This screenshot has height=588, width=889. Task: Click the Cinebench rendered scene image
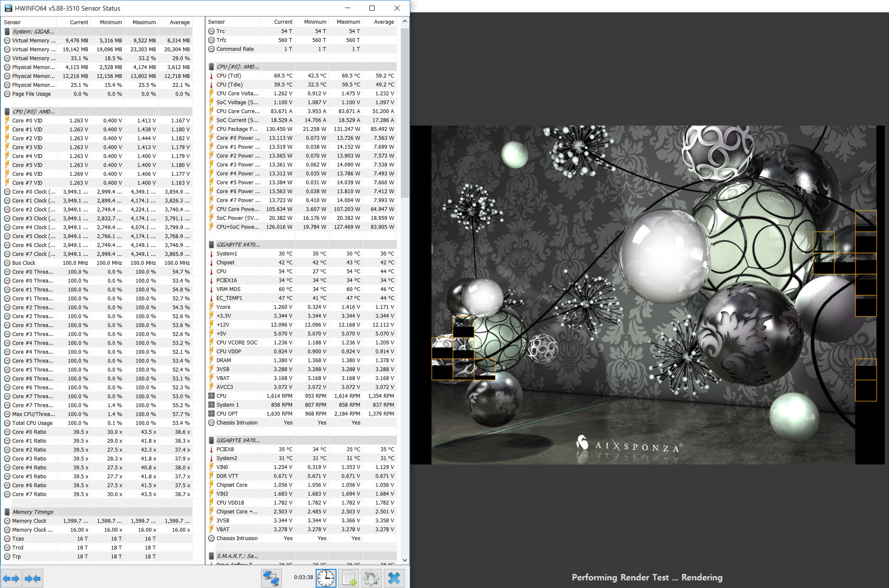point(653,295)
